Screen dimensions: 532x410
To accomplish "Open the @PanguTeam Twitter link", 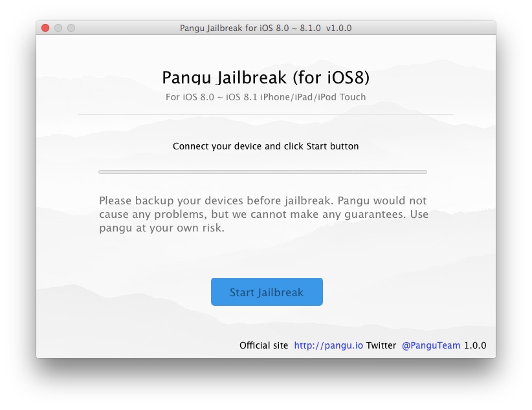I will point(431,345).
